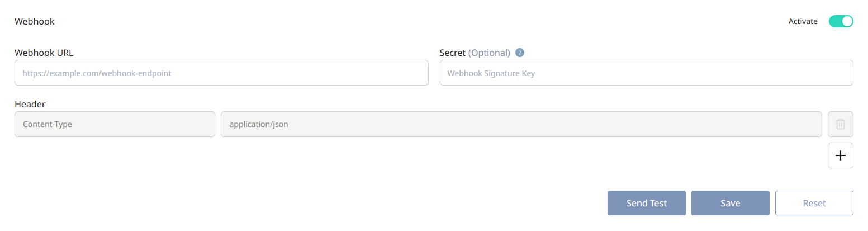Click the help icon beside Secret

coord(520,53)
